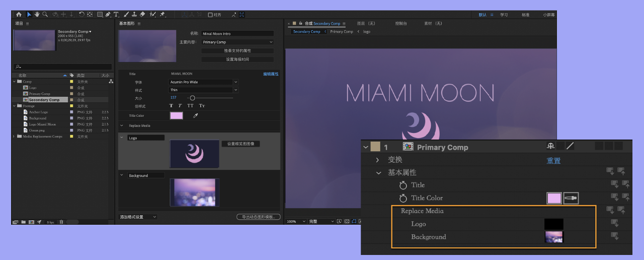Enable the 对齐 snapping checkbox
This screenshot has height=260, width=644.
pyautogui.click(x=210, y=15)
